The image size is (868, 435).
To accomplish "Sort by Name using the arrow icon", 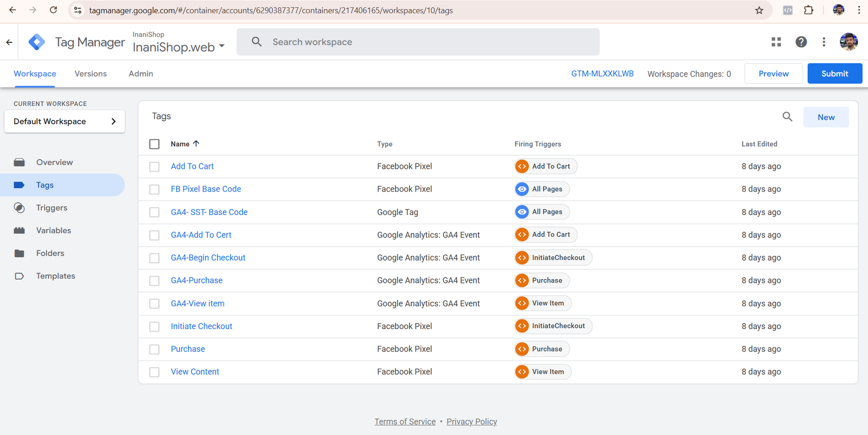I will click(x=196, y=144).
